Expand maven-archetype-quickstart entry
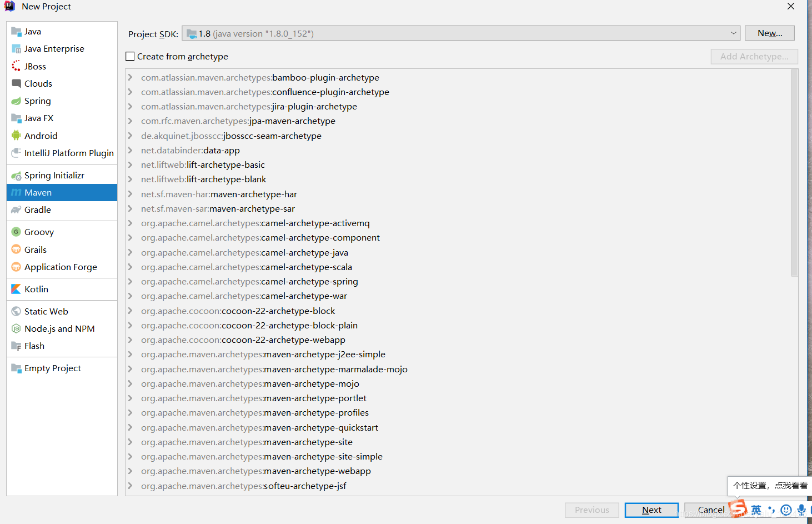 130,427
